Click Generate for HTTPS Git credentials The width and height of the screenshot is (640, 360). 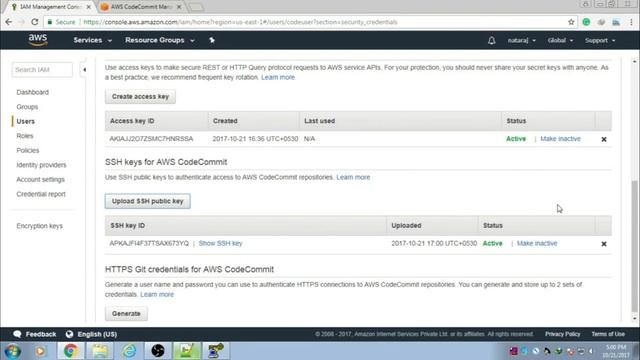[x=126, y=313]
